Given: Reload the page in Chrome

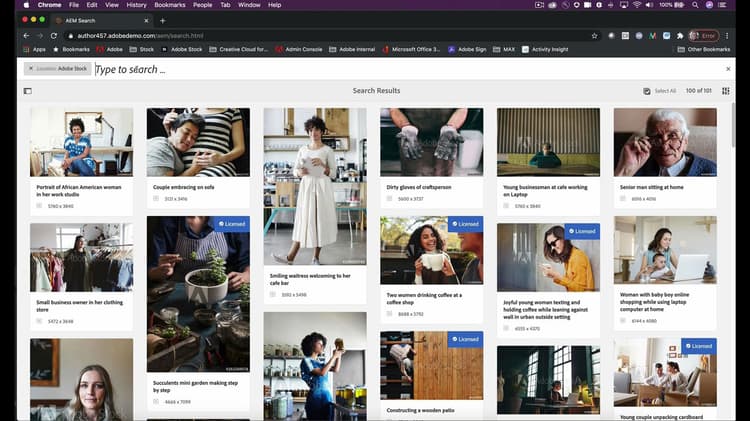Looking at the screenshot, I should coord(54,35).
